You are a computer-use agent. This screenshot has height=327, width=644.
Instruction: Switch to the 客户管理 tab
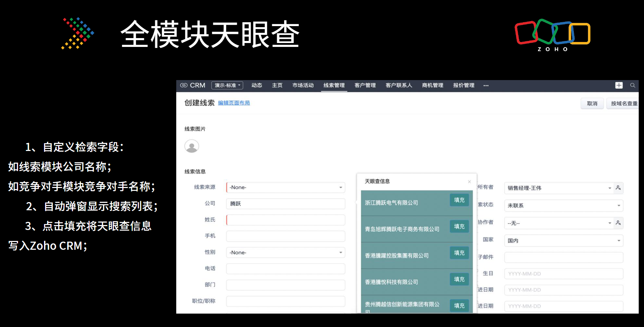365,85
